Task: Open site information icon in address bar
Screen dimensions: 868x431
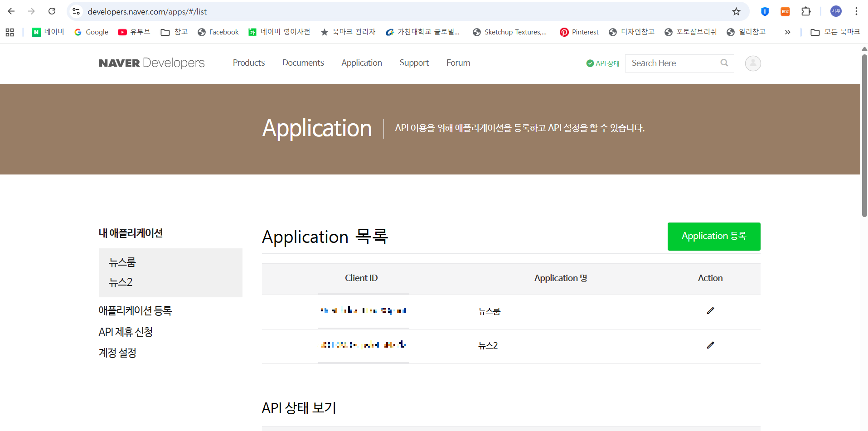Action: point(76,11)
